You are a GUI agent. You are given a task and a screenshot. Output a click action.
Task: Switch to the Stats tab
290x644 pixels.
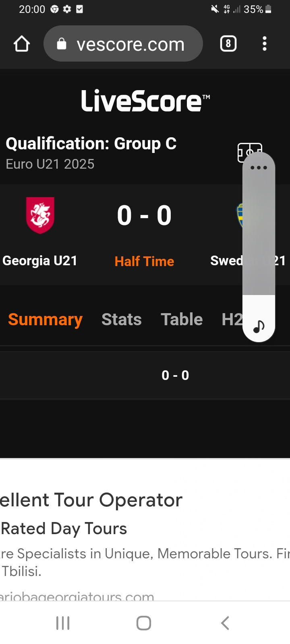[x=121, y=320]
